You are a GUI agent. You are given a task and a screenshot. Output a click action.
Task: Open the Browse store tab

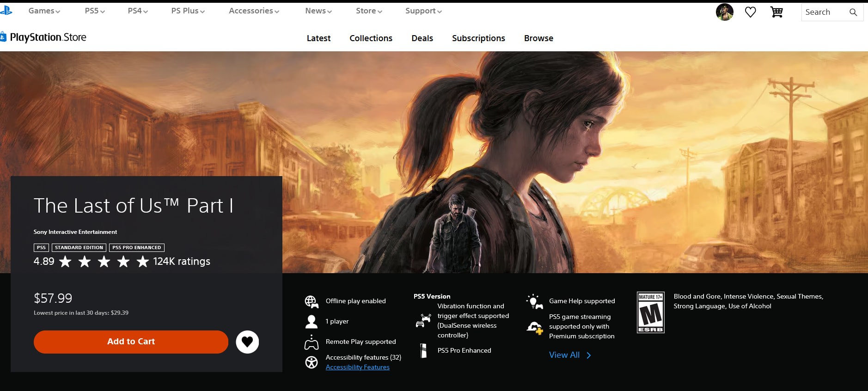538,38
